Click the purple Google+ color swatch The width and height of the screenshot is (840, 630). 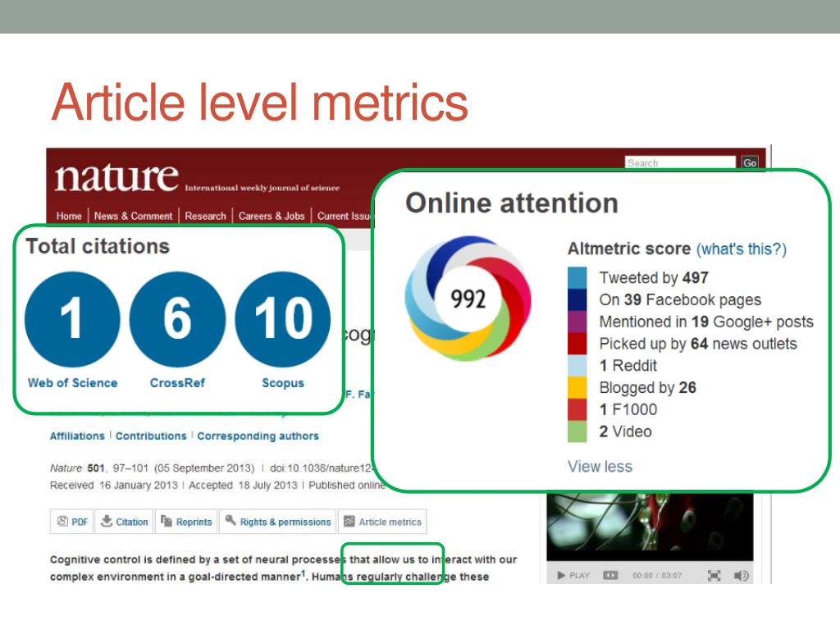coord(577,322)
